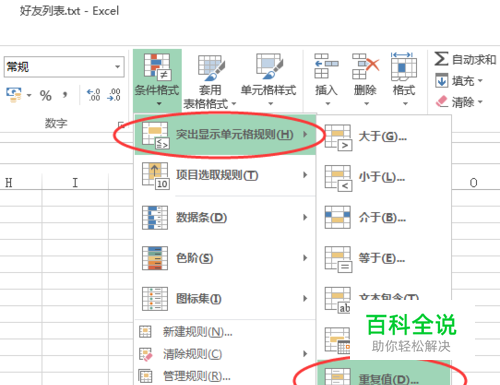500x385 pixels.
Task: Select Equal To (等于) rule
Action: (x=383, y=258)
